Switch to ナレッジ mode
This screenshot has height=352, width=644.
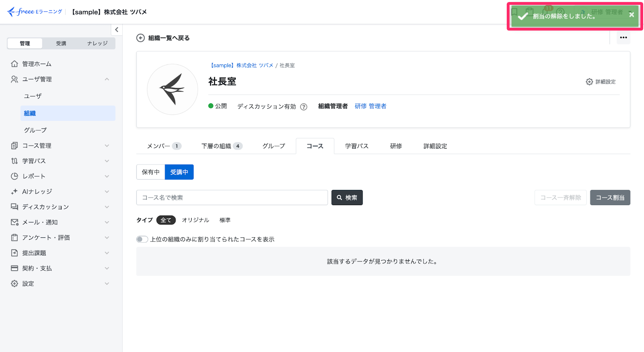click(x=97, y=43)
